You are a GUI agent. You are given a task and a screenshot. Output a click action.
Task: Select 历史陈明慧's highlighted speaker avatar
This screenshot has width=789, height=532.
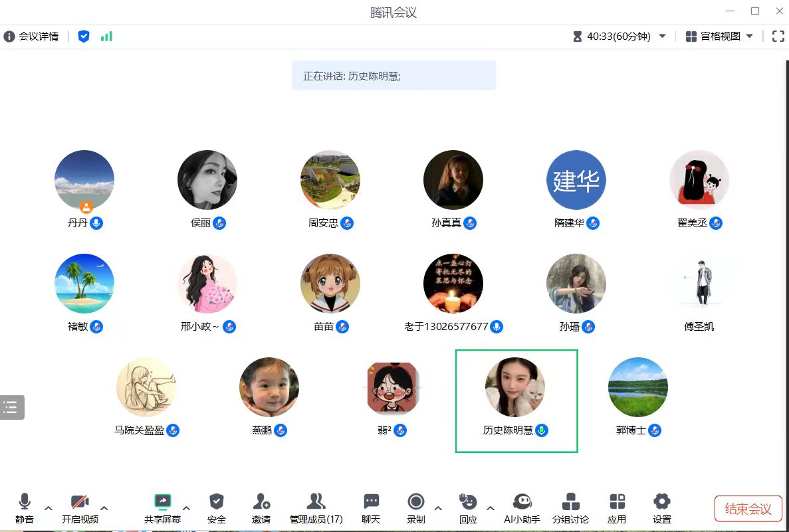click(x=515, y=387)
